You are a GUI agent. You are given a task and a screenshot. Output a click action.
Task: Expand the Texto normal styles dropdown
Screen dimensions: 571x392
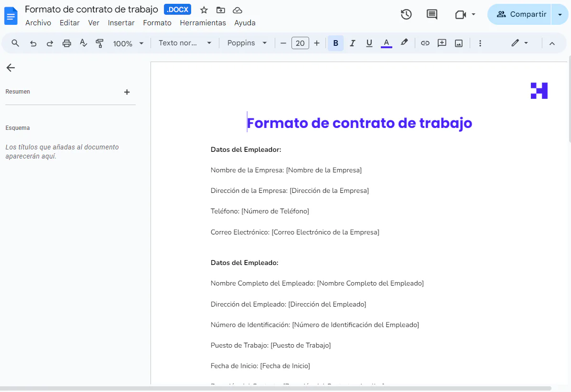184,43
